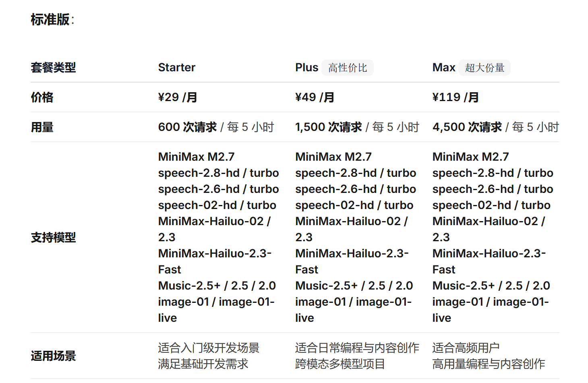
Task: Select the 套餐类型 header cell
Action: click(53, 67)
